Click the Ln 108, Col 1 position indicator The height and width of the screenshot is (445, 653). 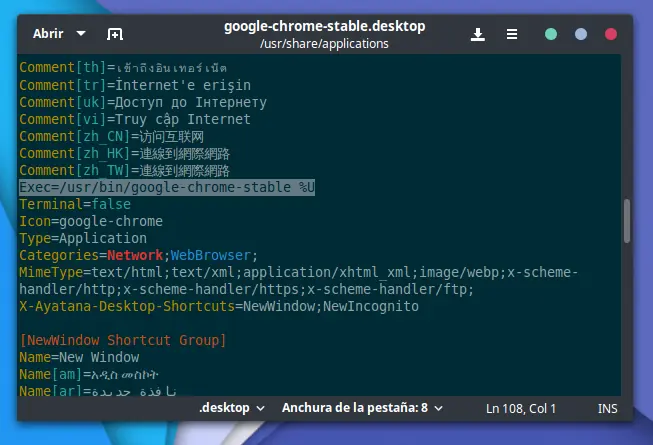click(x=521, y=409)
